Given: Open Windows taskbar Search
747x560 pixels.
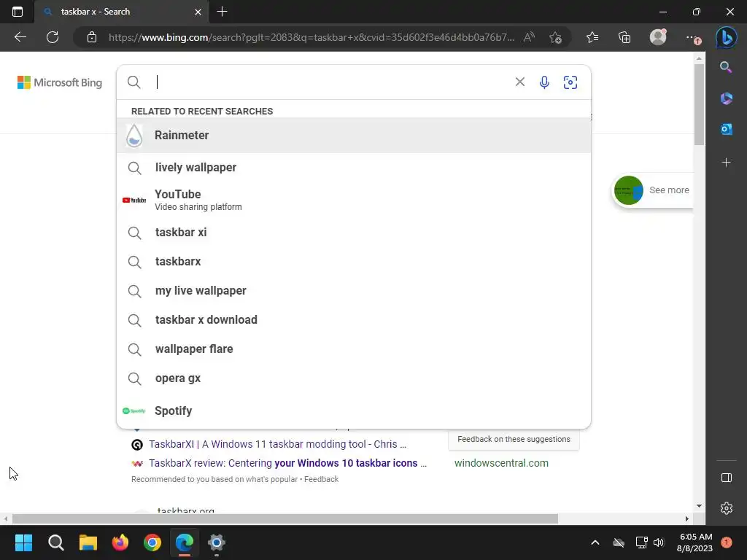Looking at the screenshot, I should 55,542.
